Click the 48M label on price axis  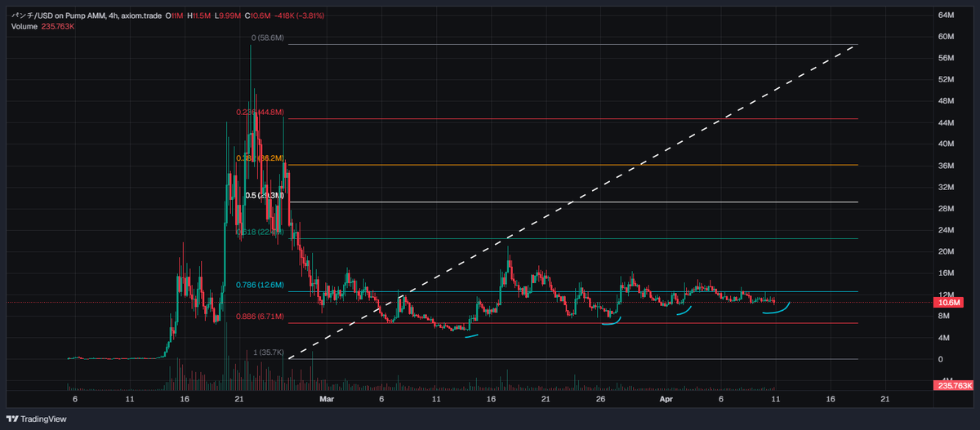pyautogui.click(x=946, y=101)
